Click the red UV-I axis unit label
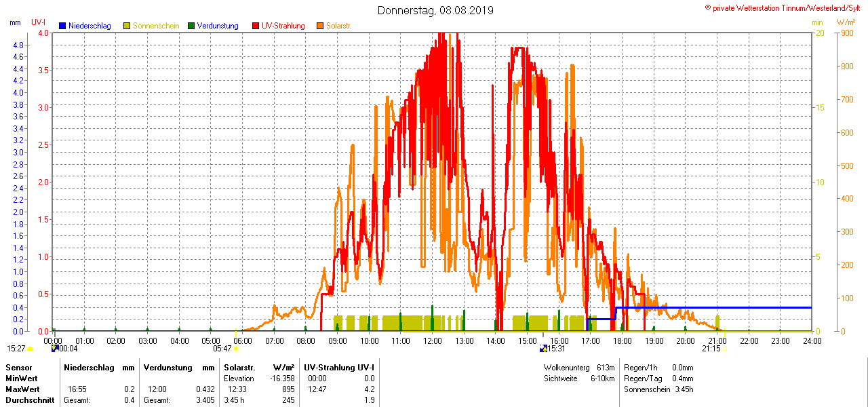 [x=39, y=22]
